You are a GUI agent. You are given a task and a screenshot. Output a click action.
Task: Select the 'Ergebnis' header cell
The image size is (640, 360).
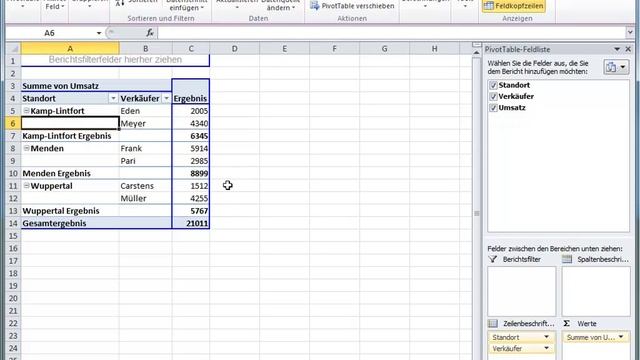(191, 98)
